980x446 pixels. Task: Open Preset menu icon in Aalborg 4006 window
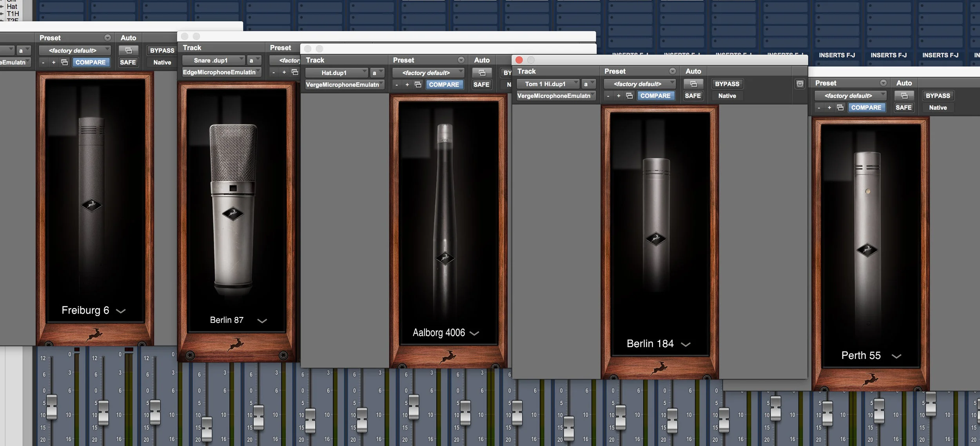point(461,60)
